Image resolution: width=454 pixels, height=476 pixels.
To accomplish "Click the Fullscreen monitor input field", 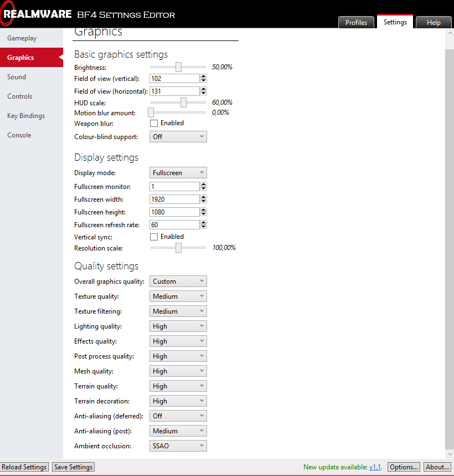I will (174, 186).
